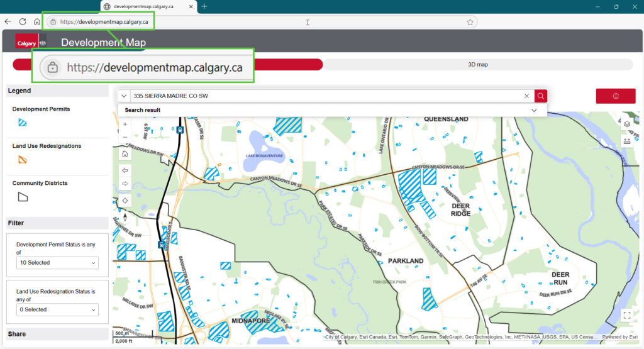Open the measurement tool icon
The image size is (644, 349).
(627, 141)
